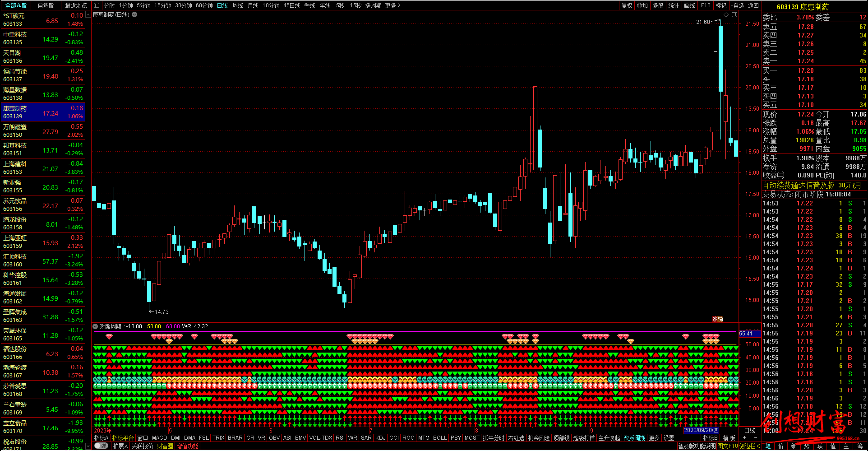
Task: Select the VOL-TDX indicator
Action: click(321, 438)
